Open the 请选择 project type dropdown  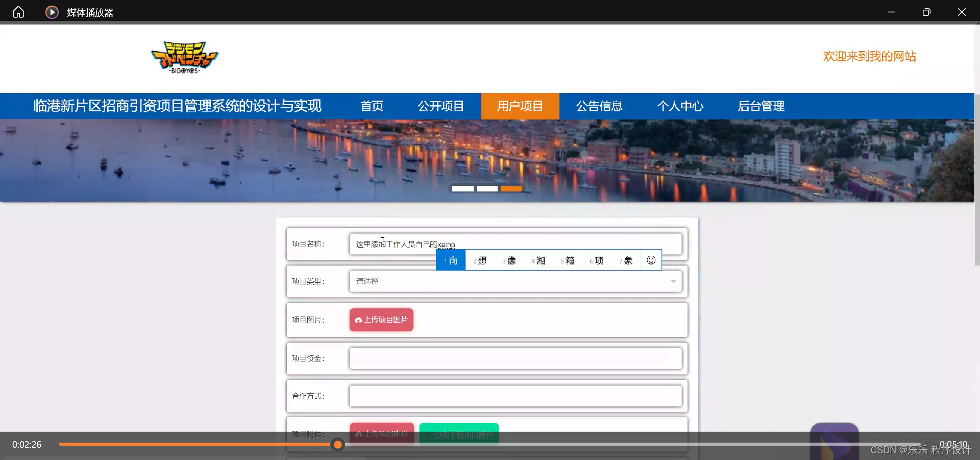516,281
